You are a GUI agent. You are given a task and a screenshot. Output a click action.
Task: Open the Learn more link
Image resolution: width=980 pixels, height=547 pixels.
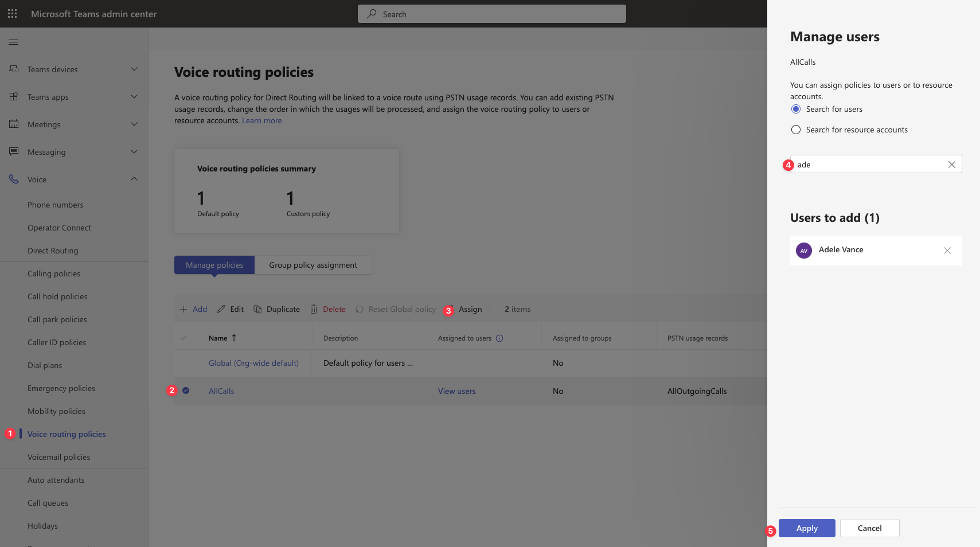262,120
